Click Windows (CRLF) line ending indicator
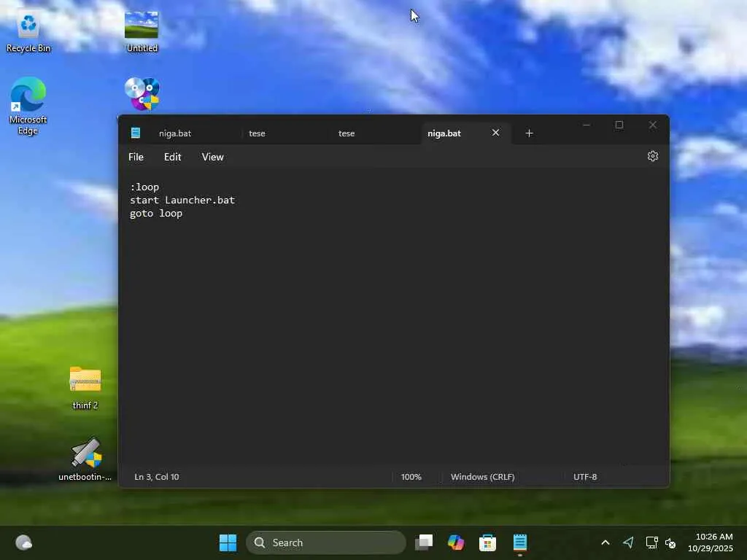Screen dimensions: 747x560 pyautogui.click(x=483, y=477)
